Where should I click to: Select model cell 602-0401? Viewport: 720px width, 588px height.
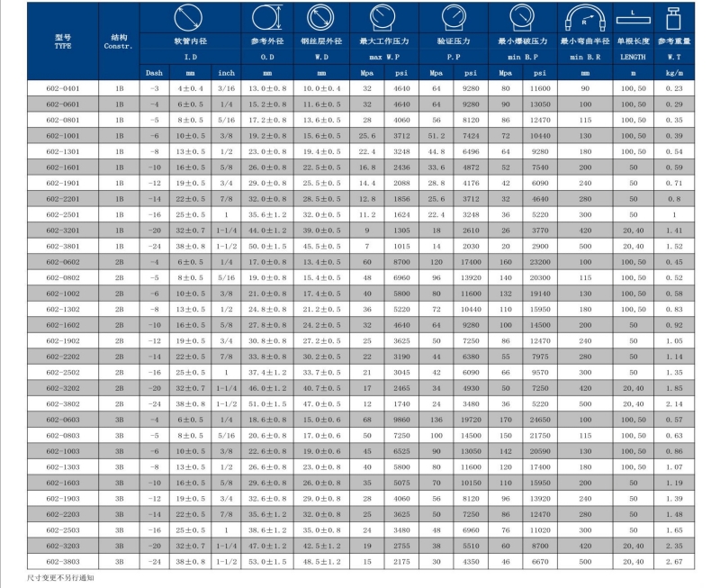(63, 88)
